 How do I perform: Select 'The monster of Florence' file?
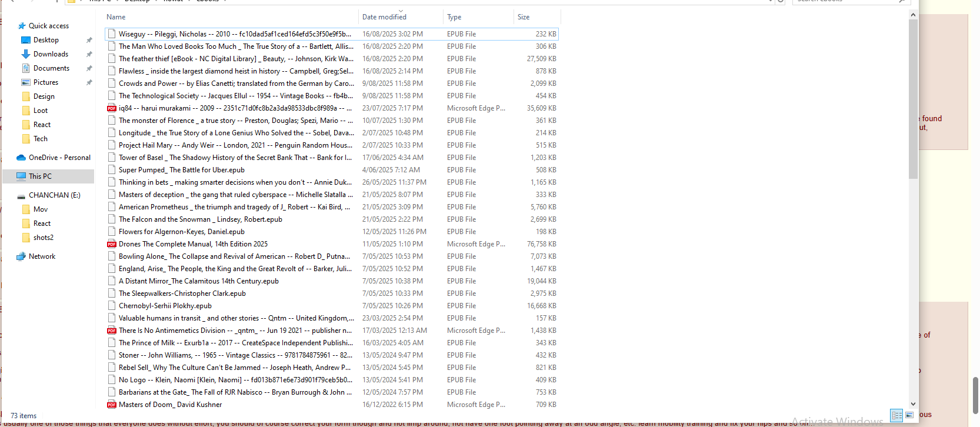[236, 121]
